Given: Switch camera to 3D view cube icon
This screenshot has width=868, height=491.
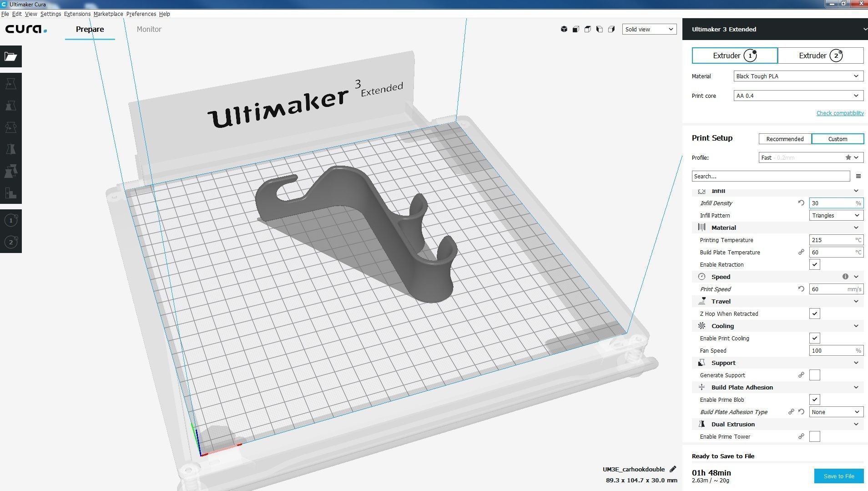Looking at the screenshot, I should click(564, 29).
